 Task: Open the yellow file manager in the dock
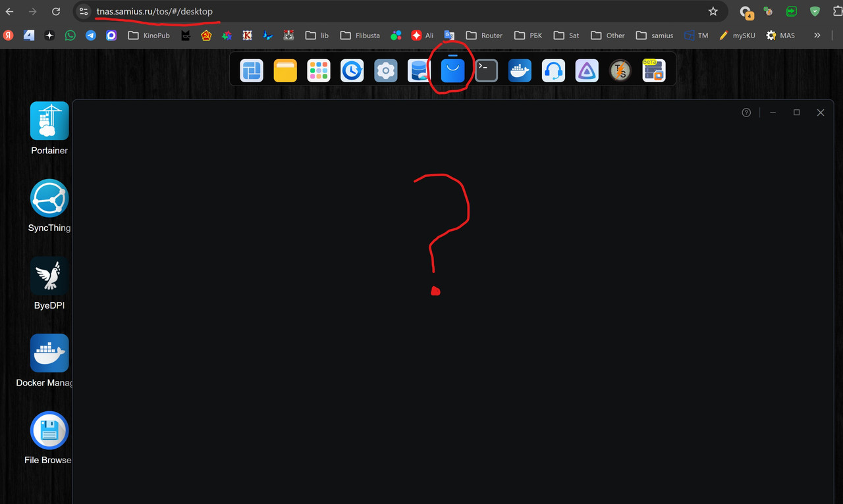pyautogui.click(x=285, y=70)
